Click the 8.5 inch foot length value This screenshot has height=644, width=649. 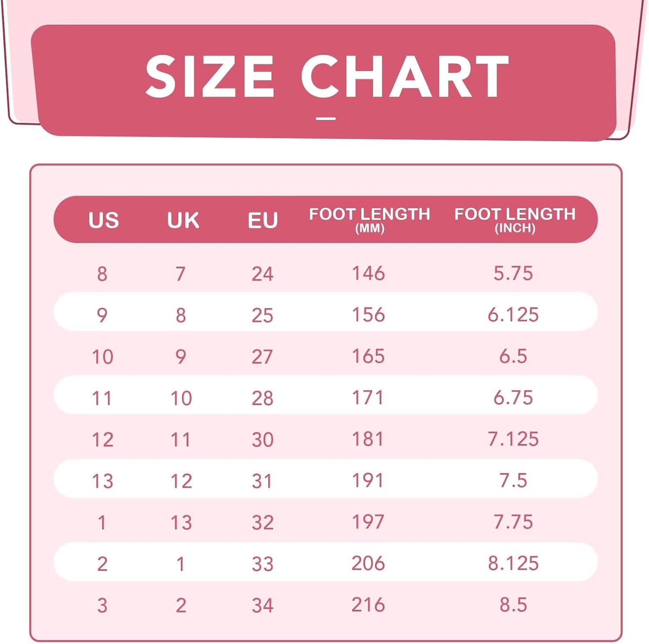[x=513, y=605]
